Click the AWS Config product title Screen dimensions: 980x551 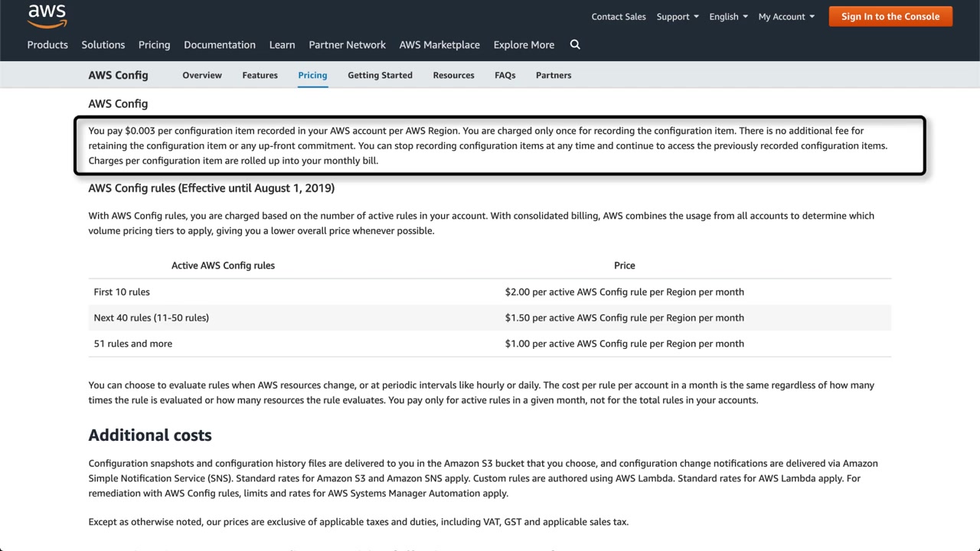118,75
